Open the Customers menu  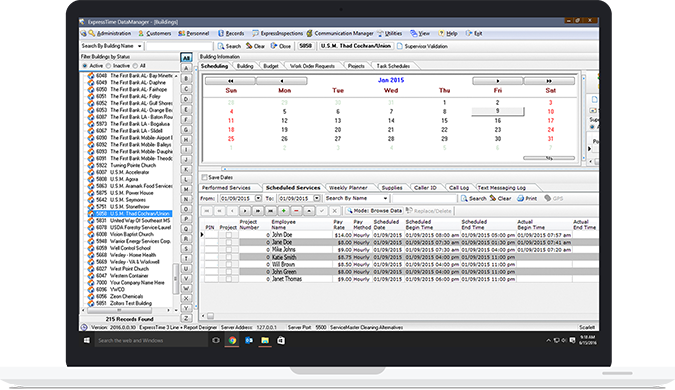(x=155, y=33)
